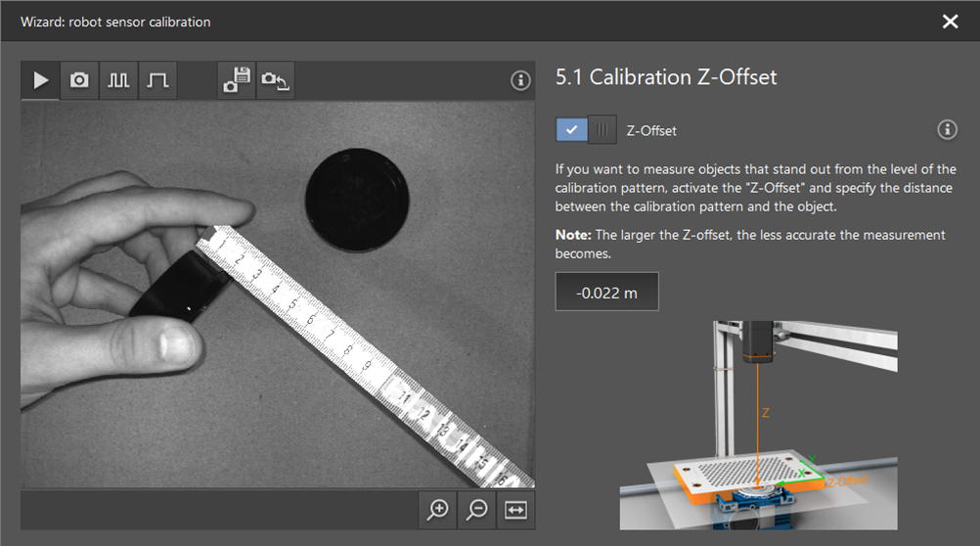Click the wizard title bar text
Screen dimensions: 980x546
coord(115,21)
